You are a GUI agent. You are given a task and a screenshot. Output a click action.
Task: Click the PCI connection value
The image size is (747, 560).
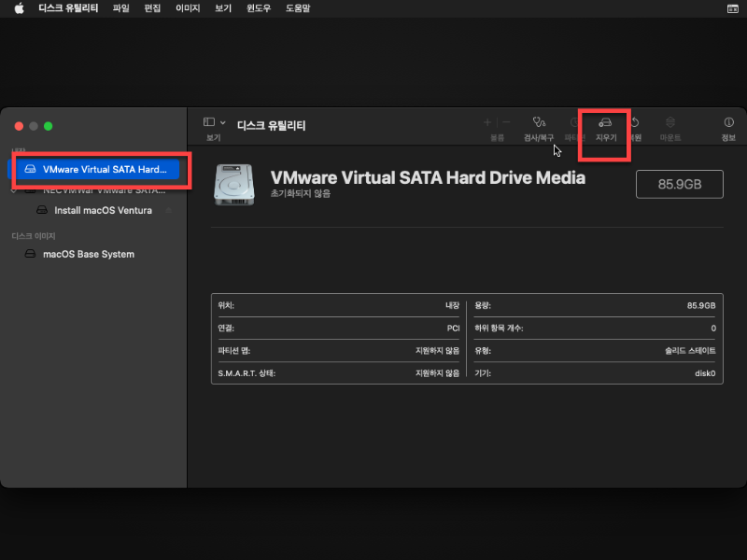[x=453, y=329]
